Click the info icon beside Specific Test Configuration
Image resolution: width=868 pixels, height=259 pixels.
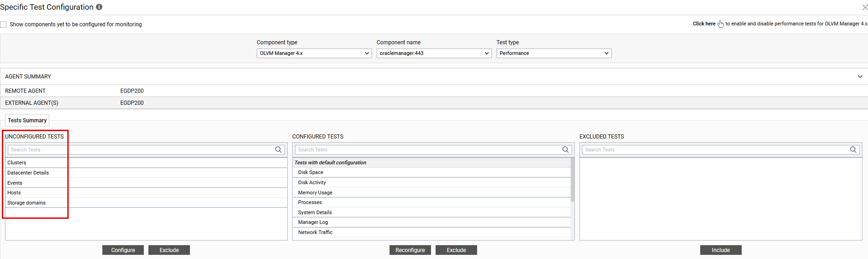(99, 7)
